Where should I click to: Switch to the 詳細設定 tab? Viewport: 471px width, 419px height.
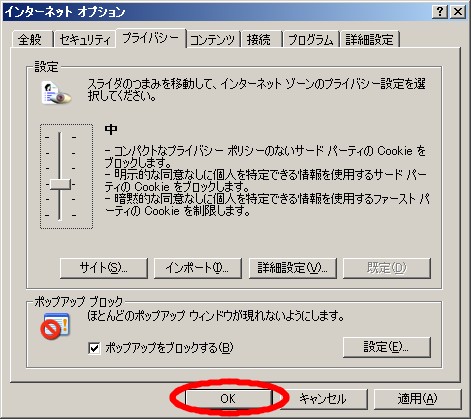(369, 40)
